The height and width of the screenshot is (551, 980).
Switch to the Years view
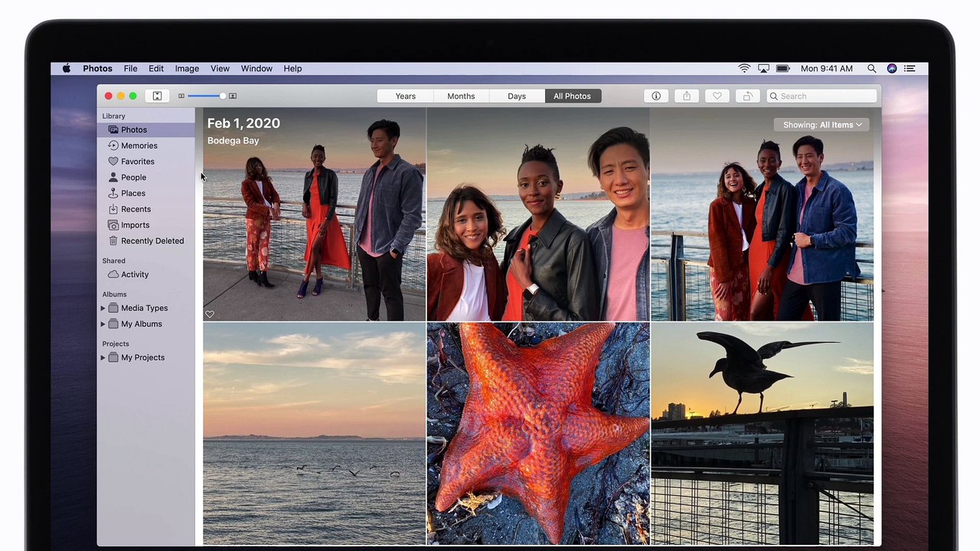point(406,96)
